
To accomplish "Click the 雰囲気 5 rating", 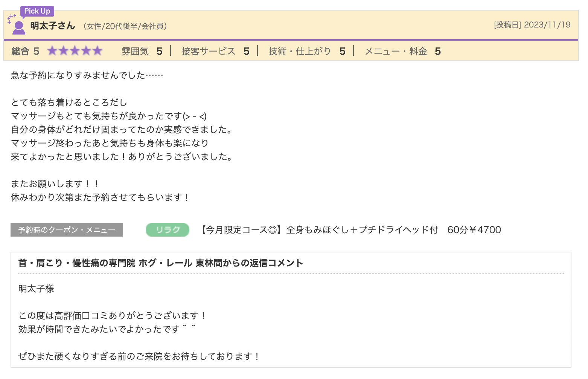I will (142, 51).
